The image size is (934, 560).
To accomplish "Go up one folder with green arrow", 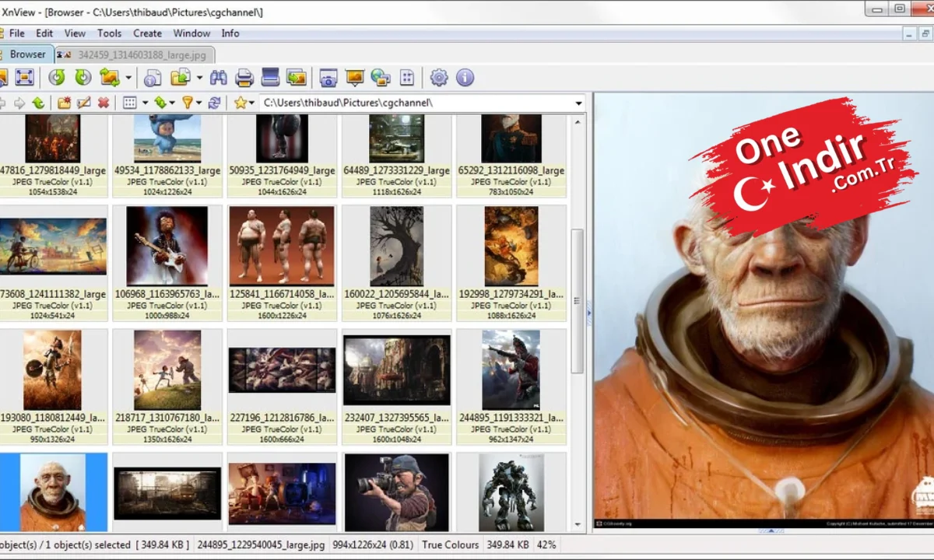I will coord(37,103).
